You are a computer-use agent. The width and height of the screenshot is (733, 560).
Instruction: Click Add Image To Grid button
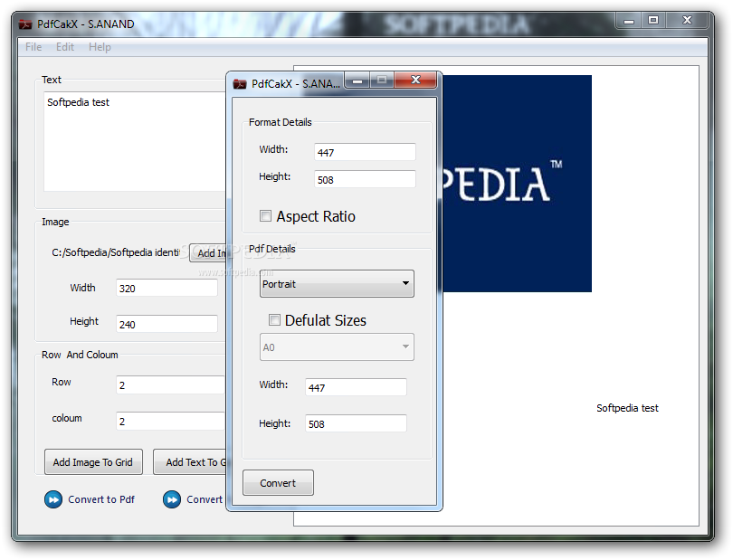point(93,461)
